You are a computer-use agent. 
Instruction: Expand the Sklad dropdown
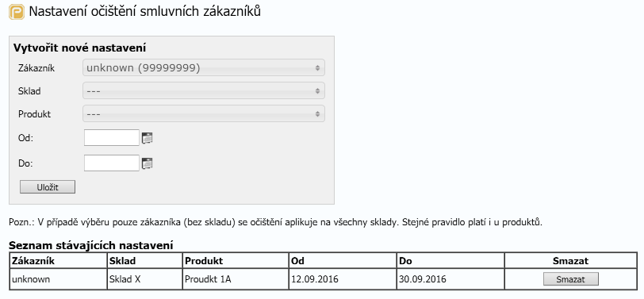click(x=204, y=90)
